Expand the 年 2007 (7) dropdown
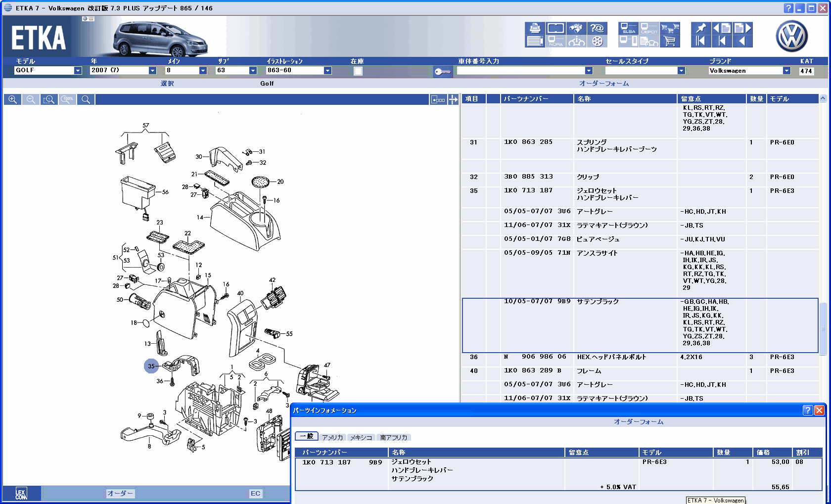 pyautogui.click(x=152, y=71)
